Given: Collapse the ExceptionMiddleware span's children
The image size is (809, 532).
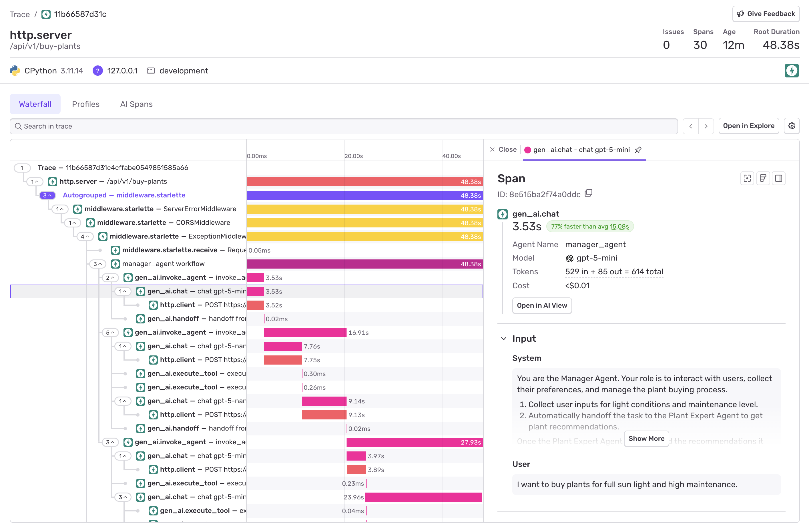Looking at the screenshot, I should [85, 237].
